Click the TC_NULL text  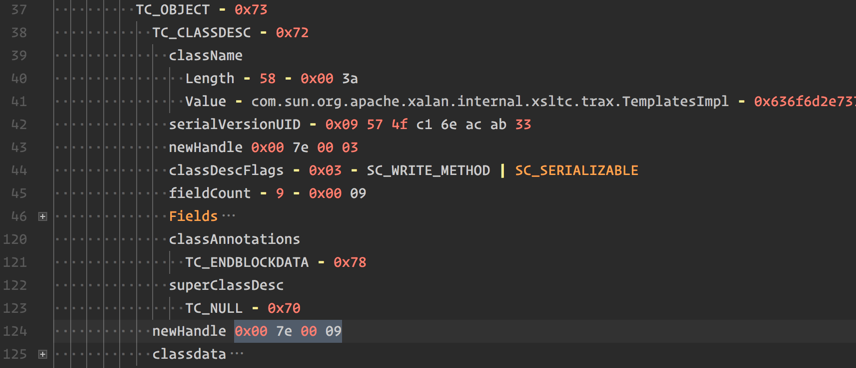pos(214,308)
